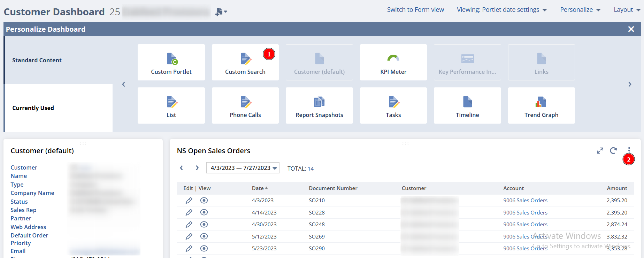This screenshot has width=644, height=258.
Task: Select the Links portlet tile
Action: pyautogui.click(x=541, y=62)
